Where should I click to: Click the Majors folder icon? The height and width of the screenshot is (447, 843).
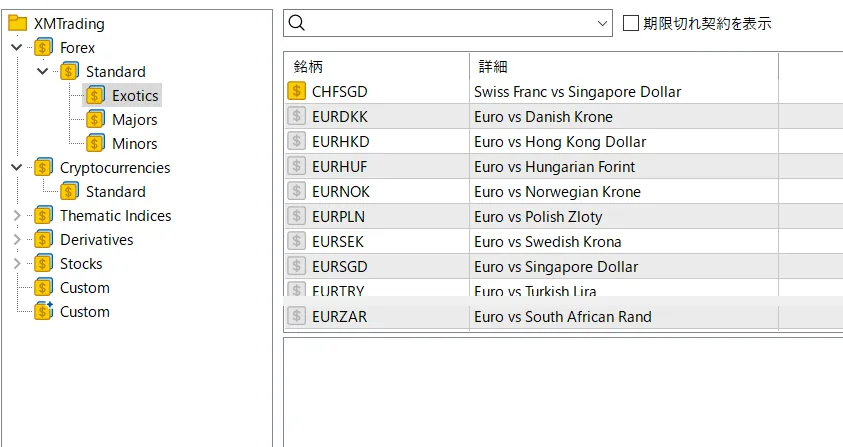tap(95, 120)
